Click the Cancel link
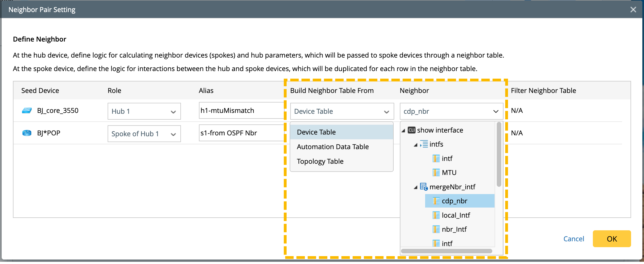644x264 pixels. point(573,239)
